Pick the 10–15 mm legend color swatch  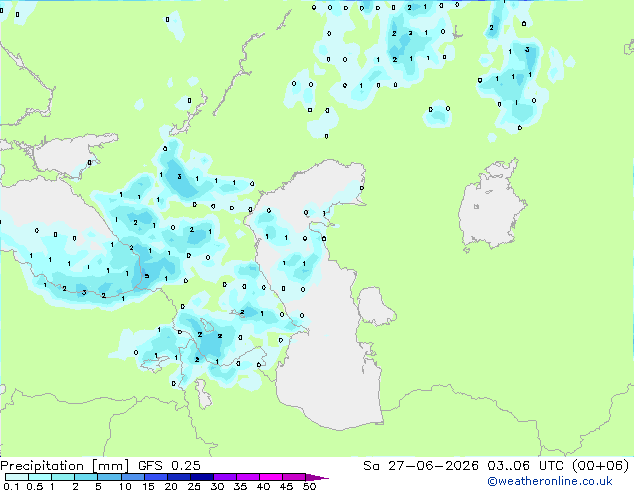(x=132, y=477)
